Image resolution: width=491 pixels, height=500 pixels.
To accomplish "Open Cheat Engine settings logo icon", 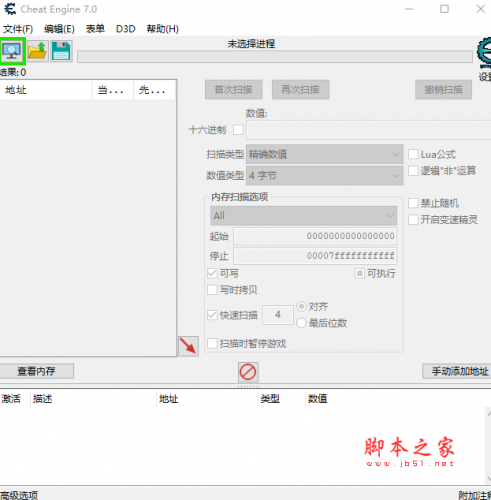I will click(484, 53).
